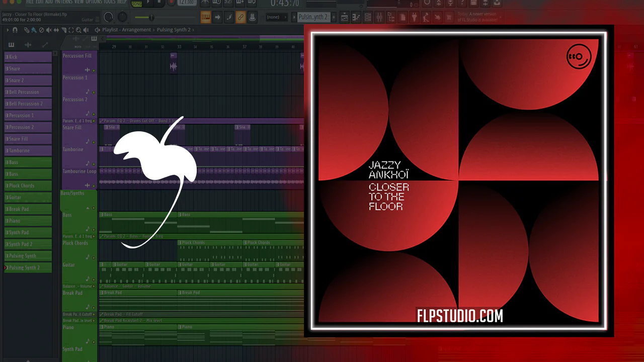Select the Paint brush tool in playlist toolbar
This screenshot has width=644, height=362.
coord(34,30)
